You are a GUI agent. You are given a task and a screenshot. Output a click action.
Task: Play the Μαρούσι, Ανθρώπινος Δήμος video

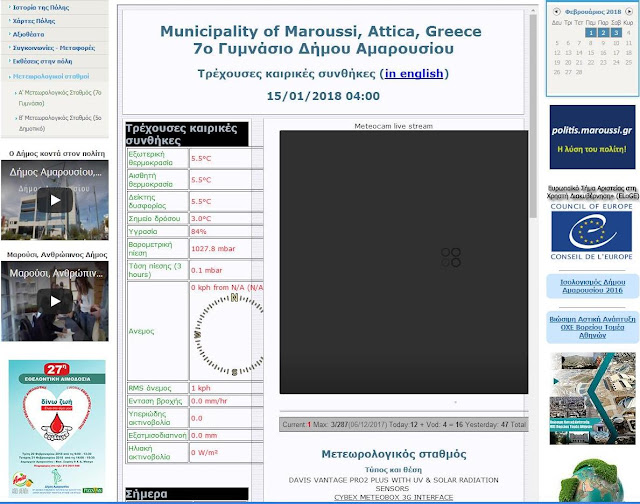tap(55, 301)
